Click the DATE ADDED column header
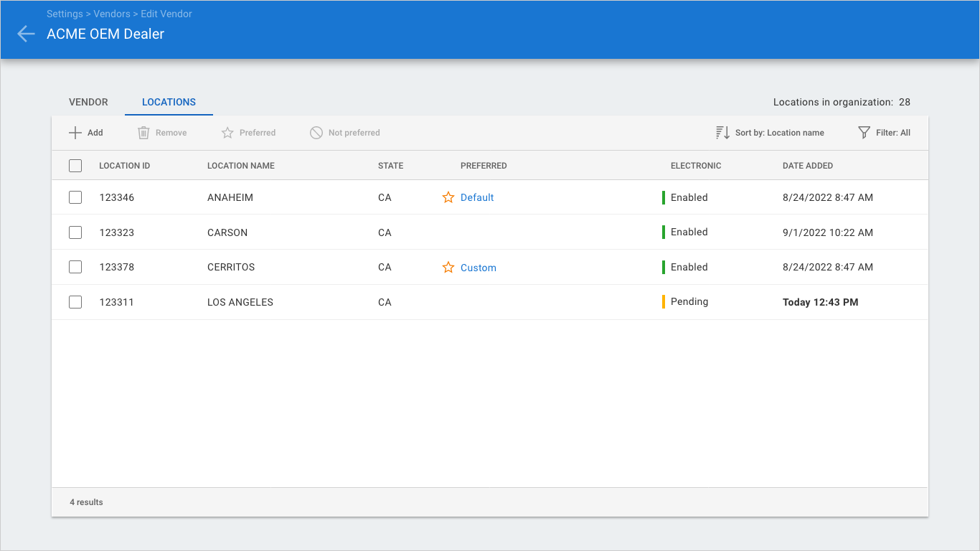The width and height of the screenshot is (980, 551). pyautogui.click(x=808, y=166)
